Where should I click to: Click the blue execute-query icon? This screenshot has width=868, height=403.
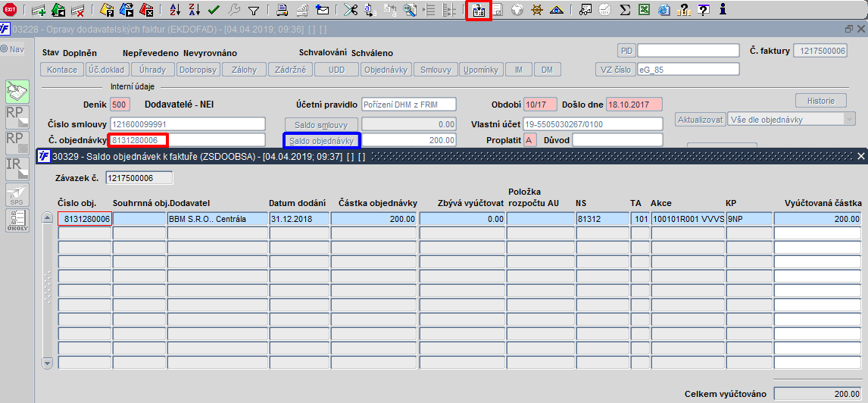coord(126,9)
